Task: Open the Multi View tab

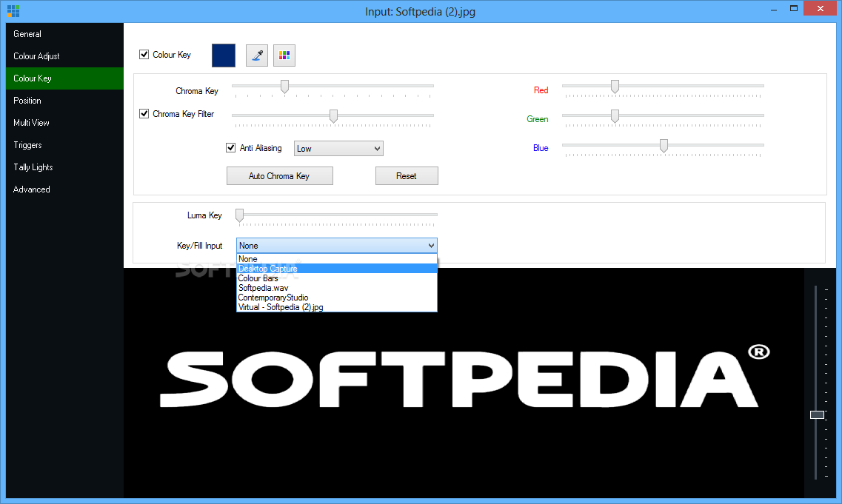Action: point(64,123)
